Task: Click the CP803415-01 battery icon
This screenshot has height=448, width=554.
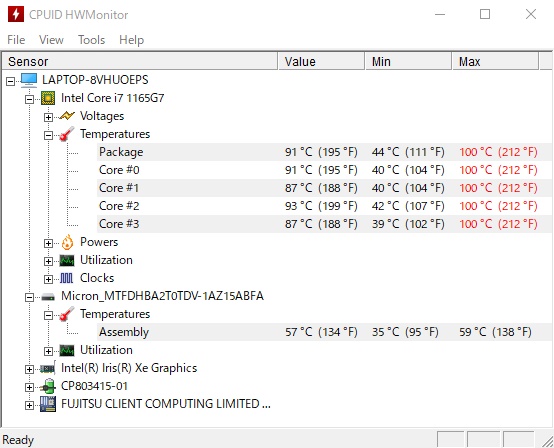Action: pyautogui.click(x=48, y=386)
